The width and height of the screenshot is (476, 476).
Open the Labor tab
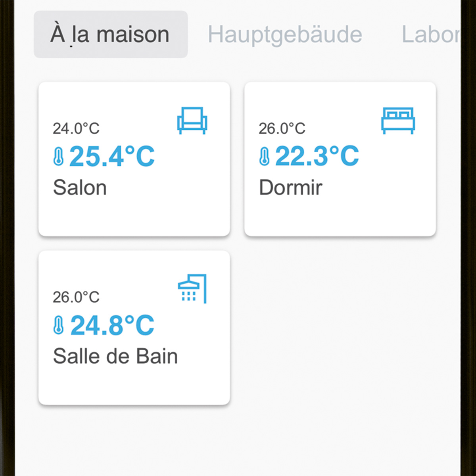(x=431, y=35)
